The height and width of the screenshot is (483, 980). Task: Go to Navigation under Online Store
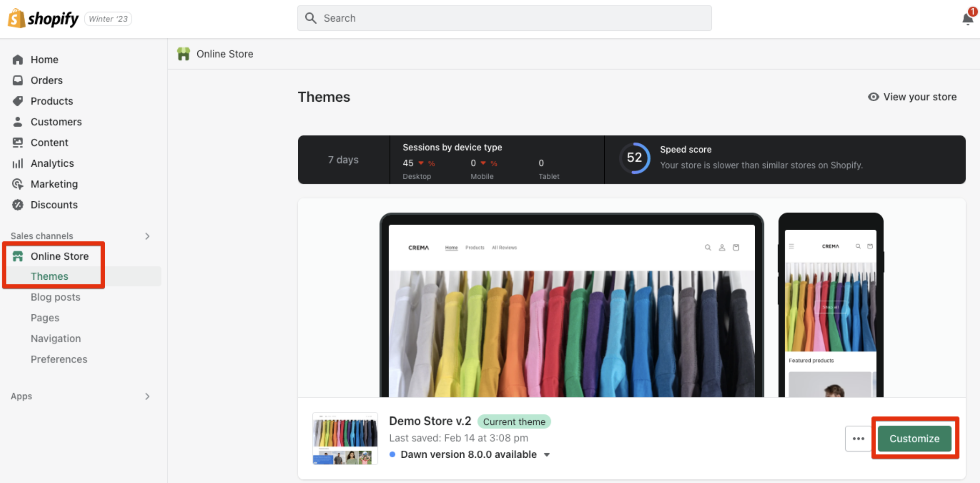pos(56,338)
